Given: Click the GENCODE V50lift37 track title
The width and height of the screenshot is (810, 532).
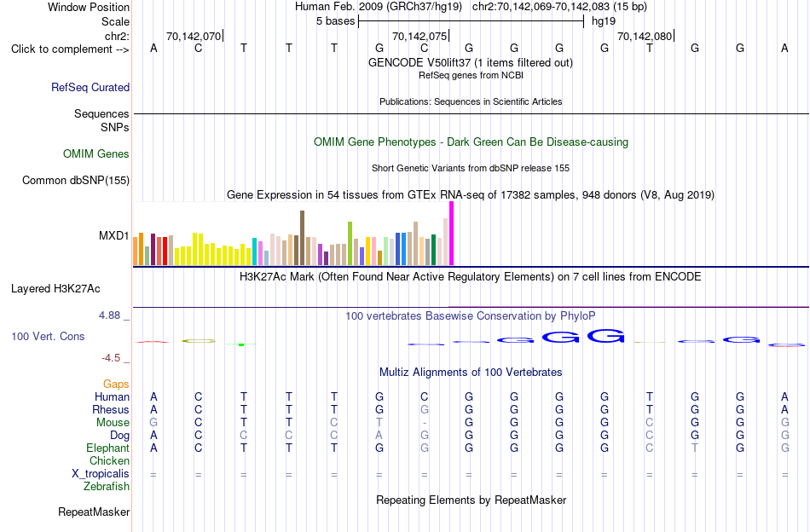Looking at the screenshot, I should point(471,62).
